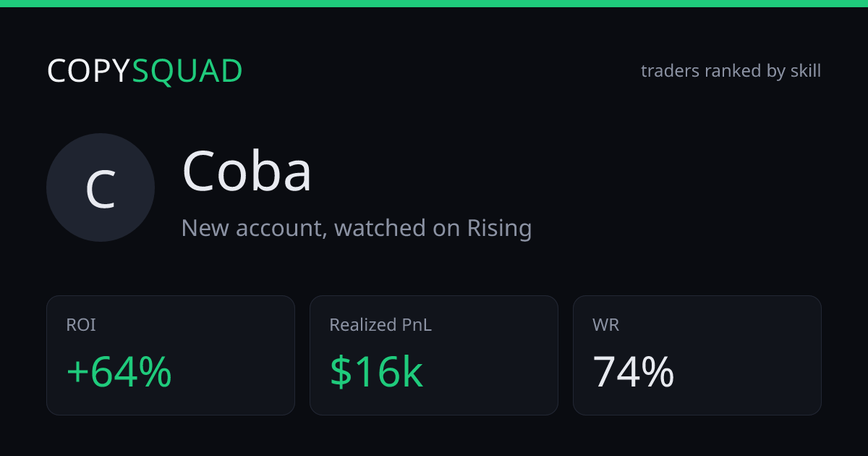Click the percent sign of the WR value
Image resolution: width=868 pixels, height=456 pixels.
tap(658, 372)
